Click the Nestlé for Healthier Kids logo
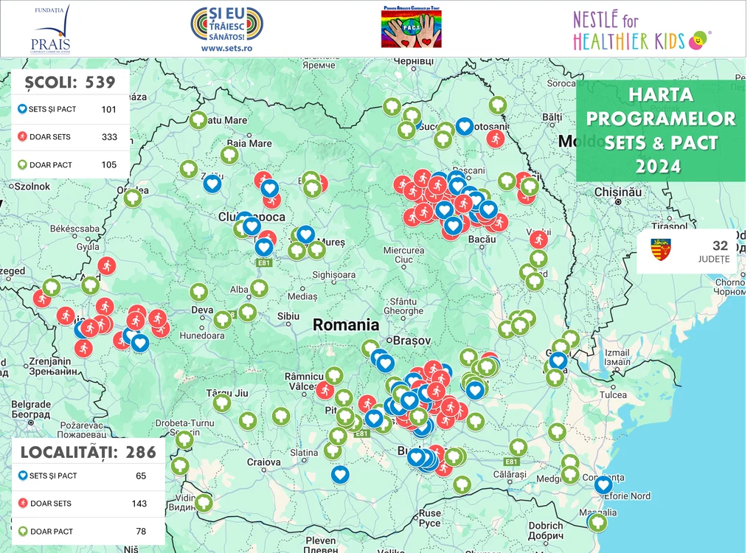 [x=641, y=32]
